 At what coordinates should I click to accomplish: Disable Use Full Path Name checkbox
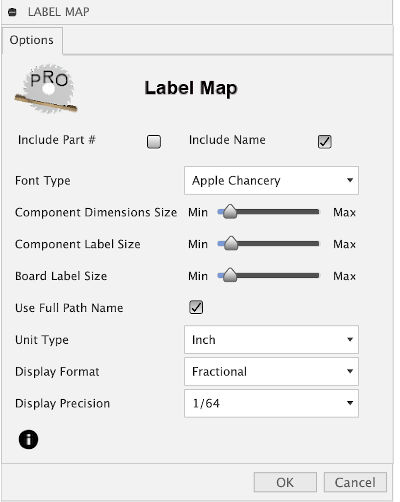tap(196, 307)
